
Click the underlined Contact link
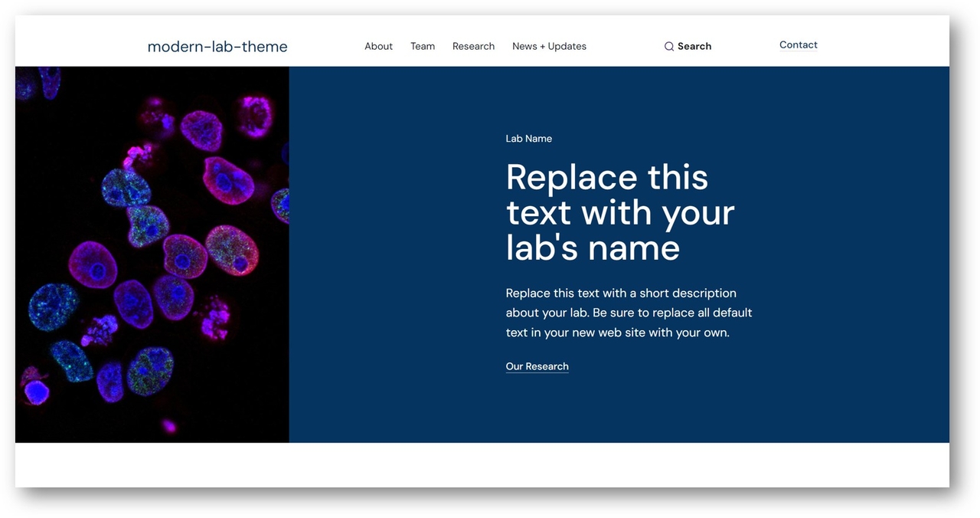[798, 44]
